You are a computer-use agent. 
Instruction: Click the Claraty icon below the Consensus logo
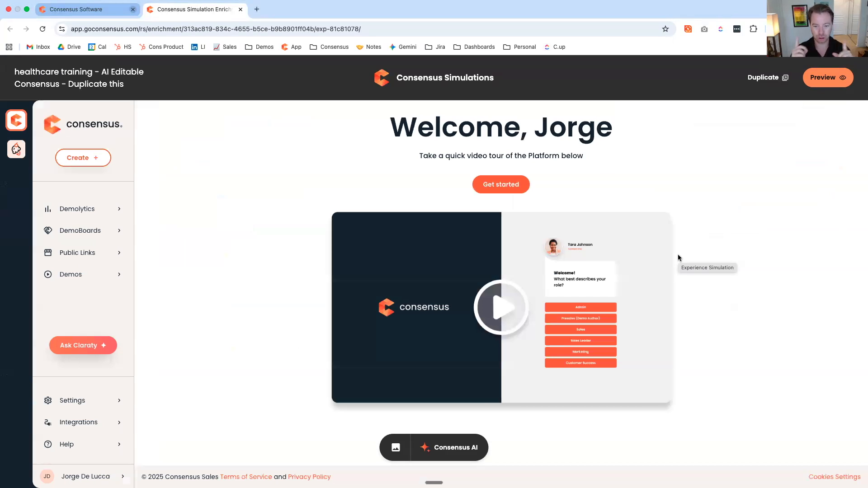tap(16, 149)
